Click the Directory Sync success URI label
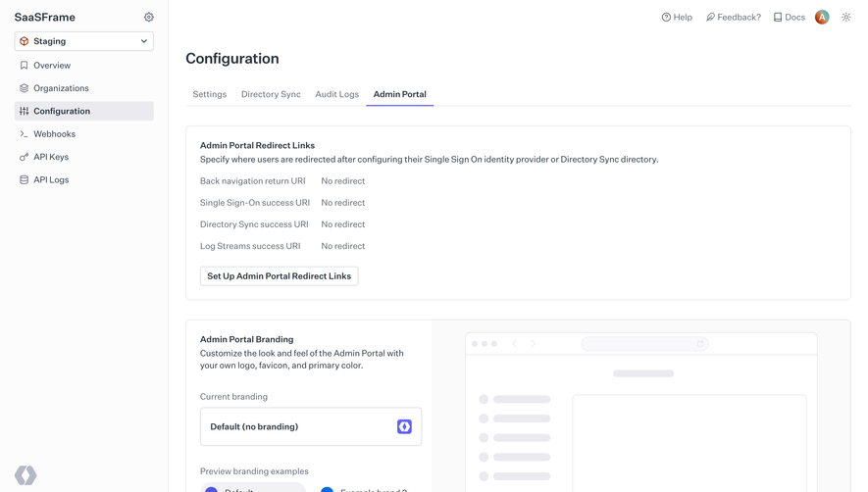868x492 pixels. tap(254, 224)
